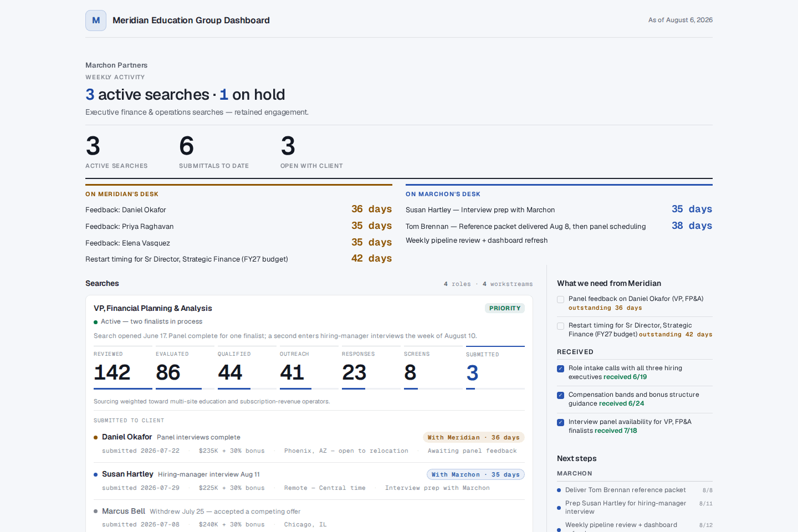Click the 38 days value on Marchon's desk
The width and height of the screenshot is (798, 532).
[x=692, y=226]
